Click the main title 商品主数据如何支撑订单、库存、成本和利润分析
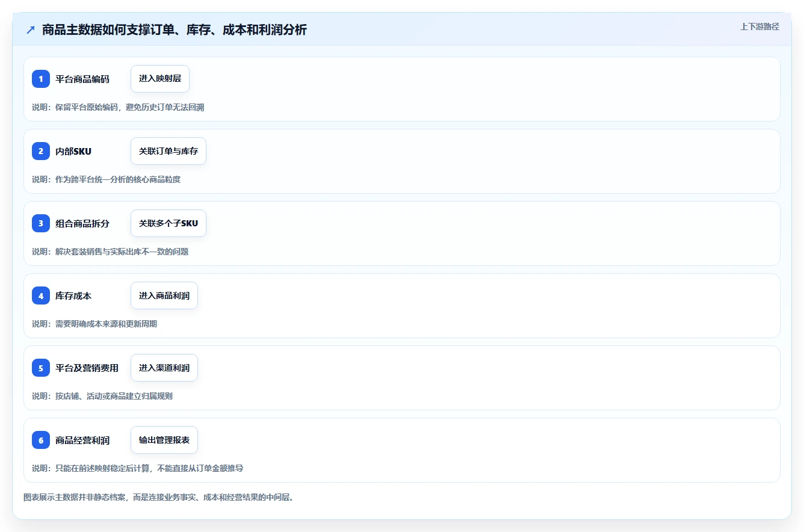Viewport: 804px width, 532px height. point(175,30)
